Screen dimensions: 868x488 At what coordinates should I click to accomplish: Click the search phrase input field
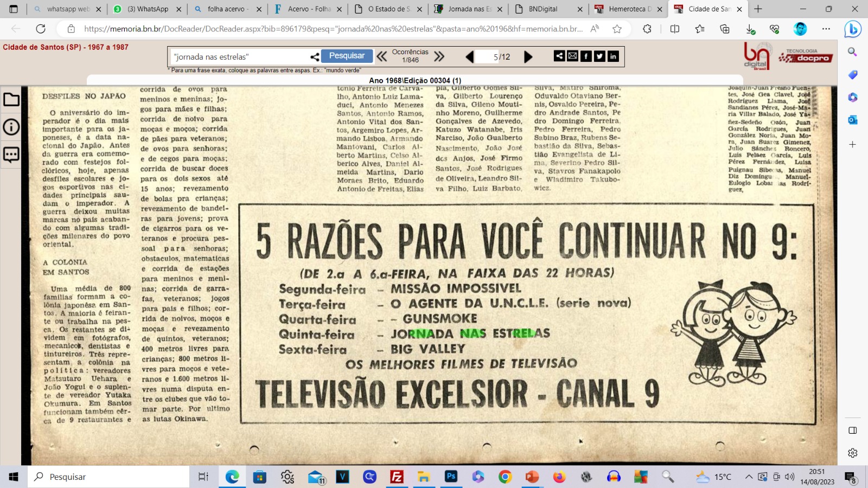[239, 56]
